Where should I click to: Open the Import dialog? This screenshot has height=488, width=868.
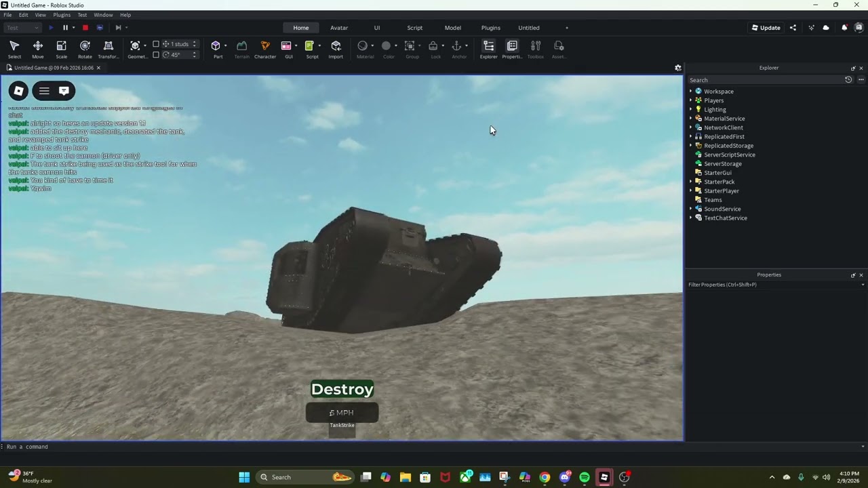point(336,49)
